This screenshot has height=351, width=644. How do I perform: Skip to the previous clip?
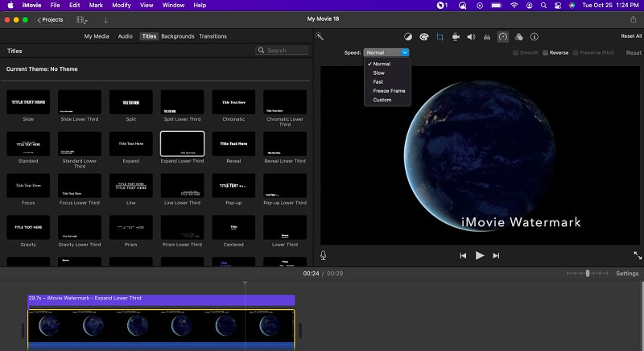coord(463,256)
